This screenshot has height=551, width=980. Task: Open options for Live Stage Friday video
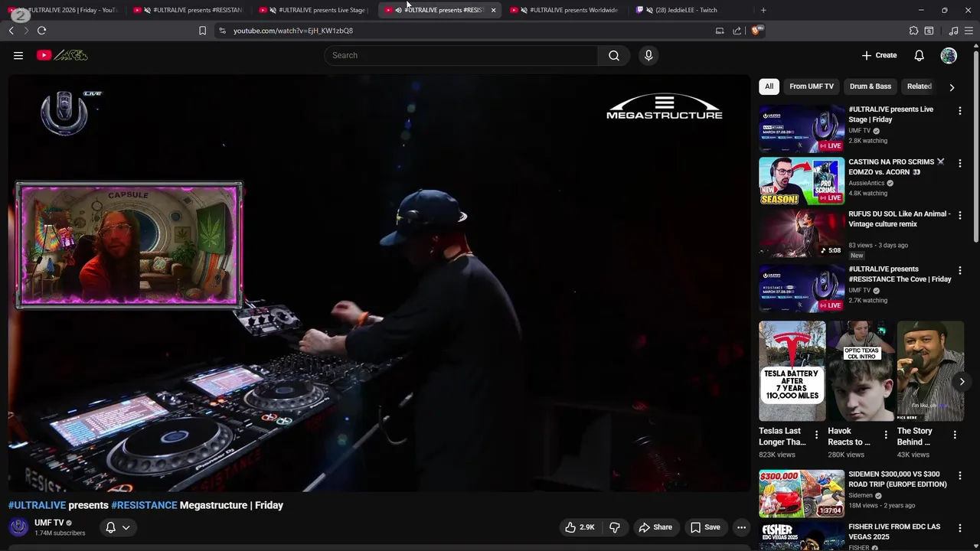pos(959,111)
